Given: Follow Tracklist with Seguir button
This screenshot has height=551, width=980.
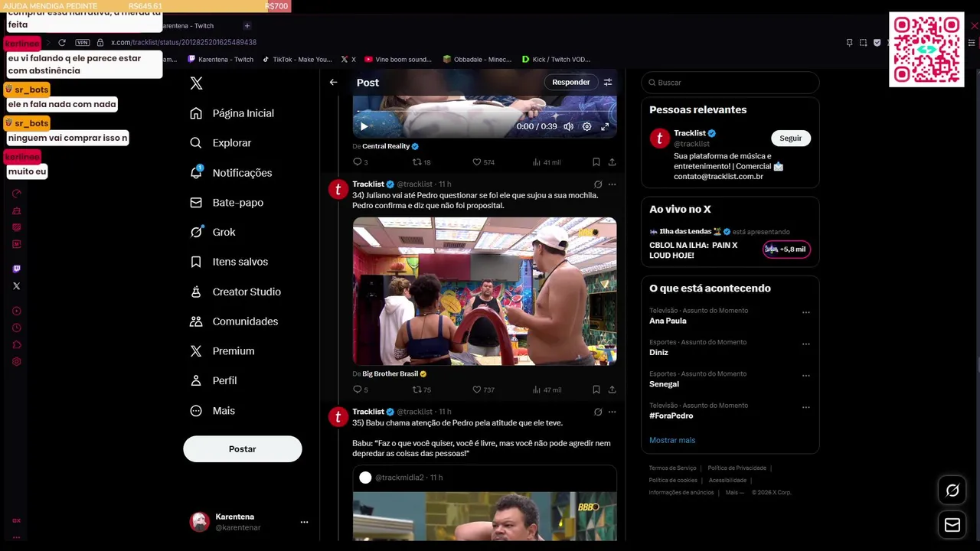Looking at the screenshot, I should coord(791,139).
